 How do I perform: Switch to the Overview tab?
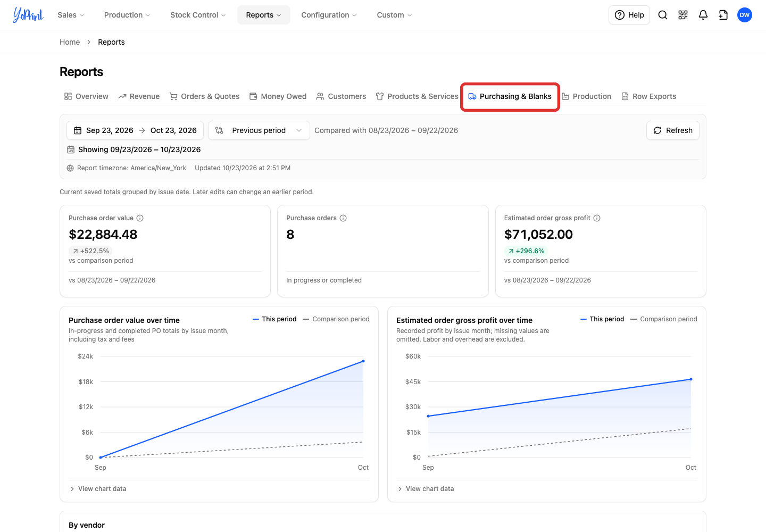86,96
